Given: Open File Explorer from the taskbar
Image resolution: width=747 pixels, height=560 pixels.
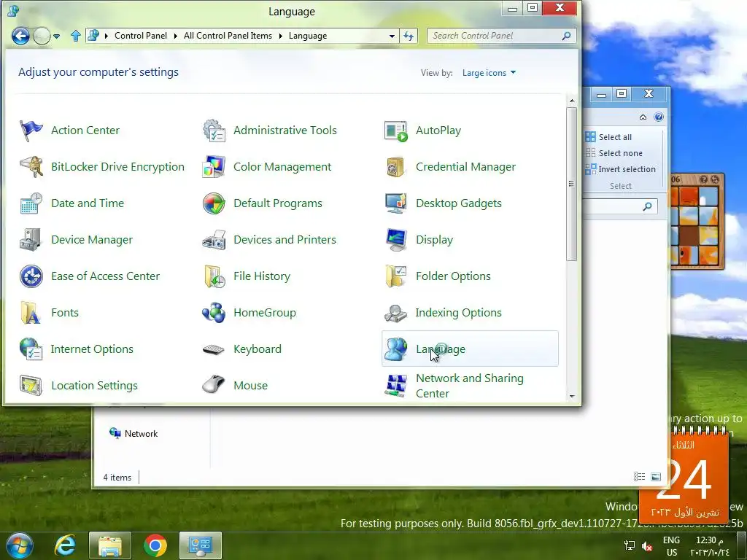Looking at the screenshot, I should coord(110,545).
